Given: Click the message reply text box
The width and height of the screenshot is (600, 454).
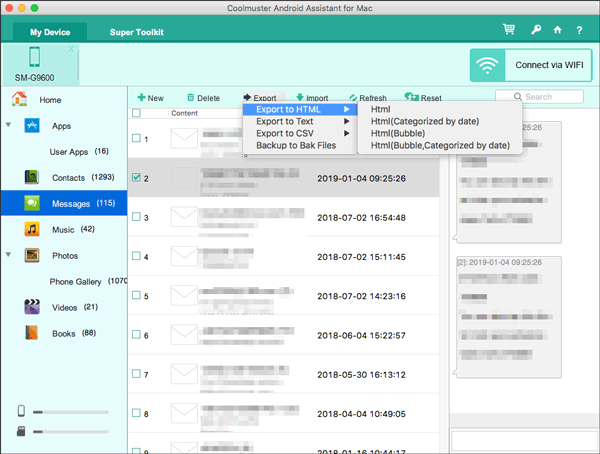Looking at the screenshot, I should pos(524,440).
